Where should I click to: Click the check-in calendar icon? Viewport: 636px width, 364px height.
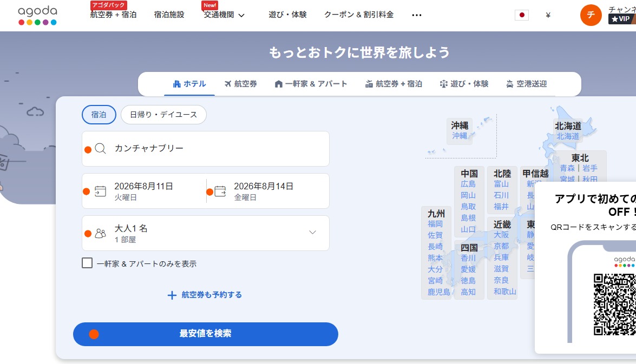click(100, 191)
